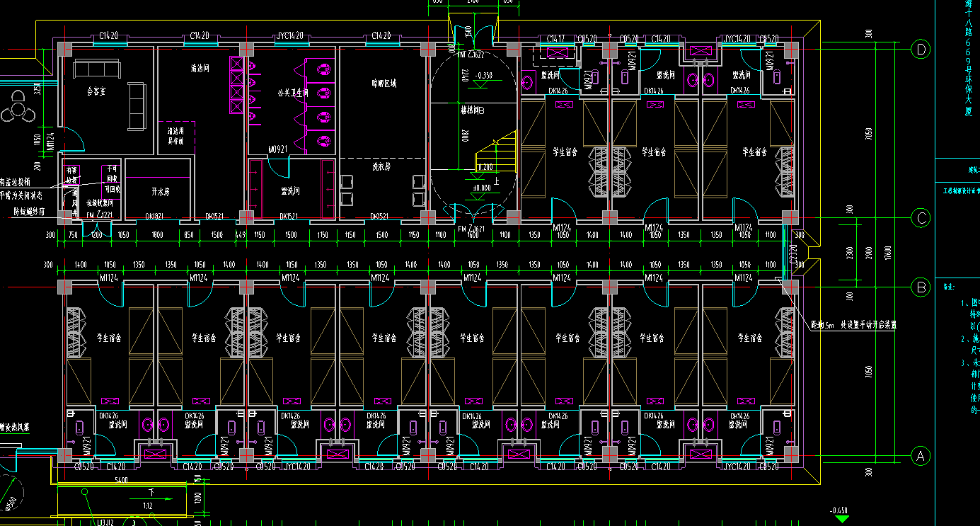Click the 不可回收 bin label
Screen dimensions: 980x526
112,173
